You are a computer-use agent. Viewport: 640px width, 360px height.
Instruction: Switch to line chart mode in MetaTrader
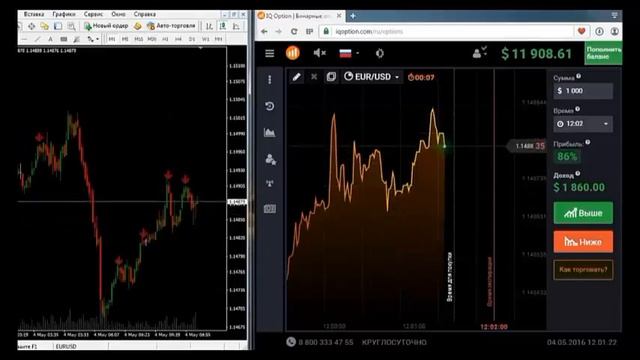(x=236, y=26)
